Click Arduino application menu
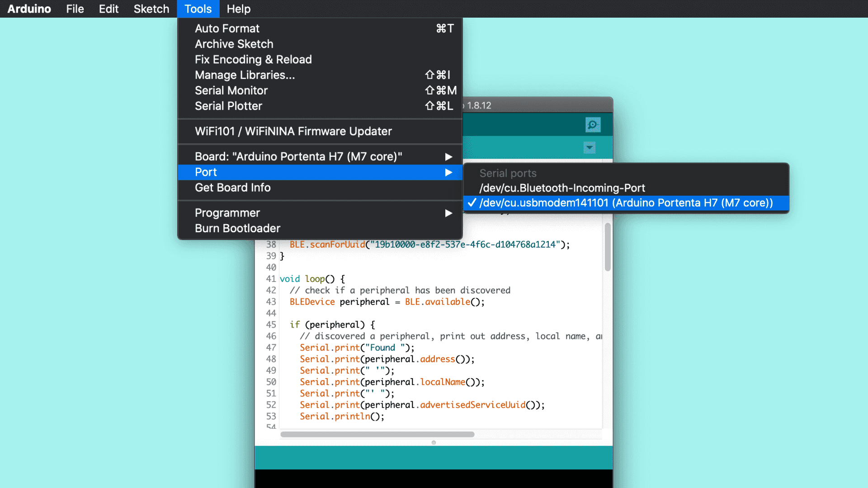Image resolution: width=868 pixels, height=488 pixels. pyautogui.click(x=29, y=9)
